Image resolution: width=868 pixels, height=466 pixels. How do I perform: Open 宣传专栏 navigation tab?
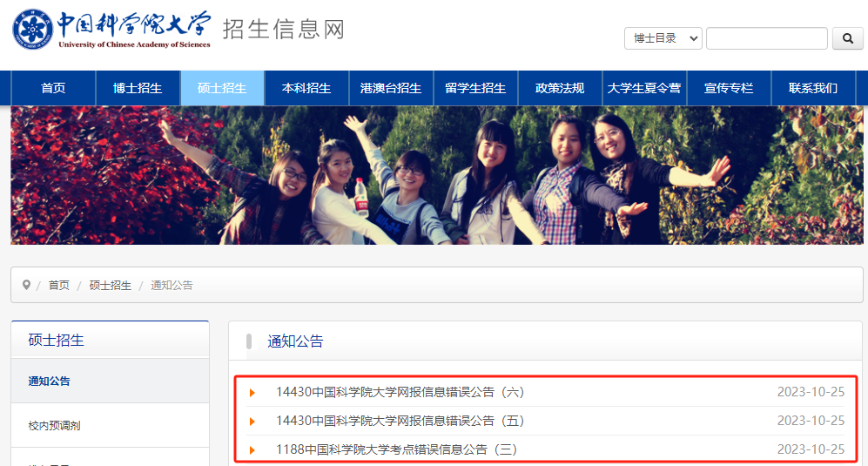729,88
